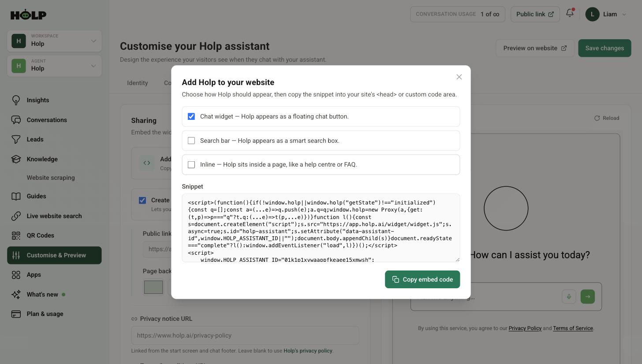Open the QR Codes menu item
Viewport: 642px width, 364px height.
tap(54, 235)
